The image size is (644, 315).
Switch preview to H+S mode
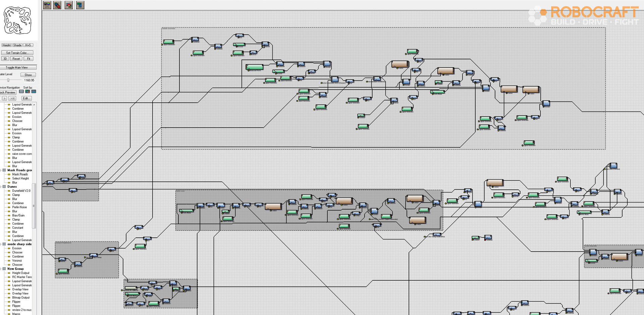click(x=28, y=45)
